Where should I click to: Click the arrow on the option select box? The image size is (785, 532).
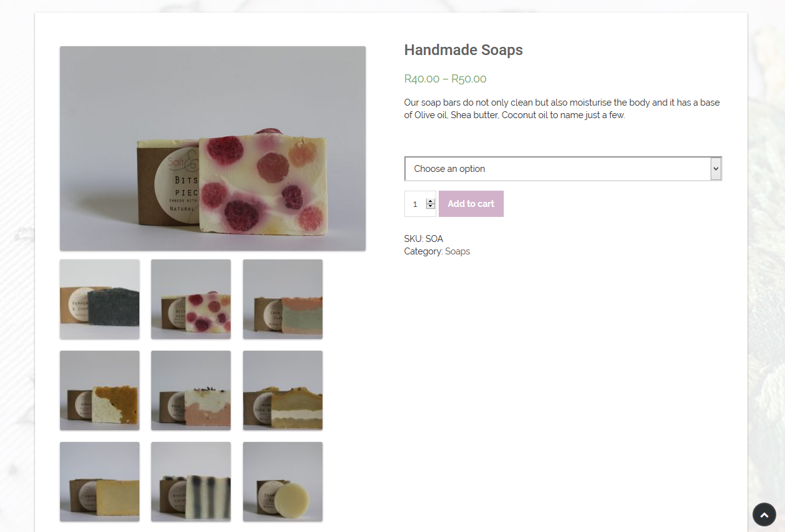click(x=716, y=169)
